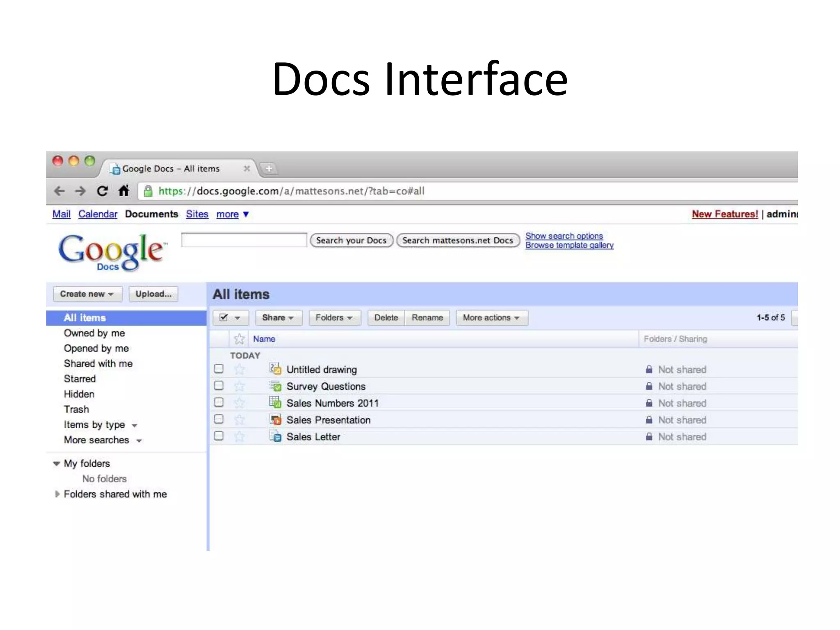Check the box for Sales Numbers 2011

coord(219,402)
